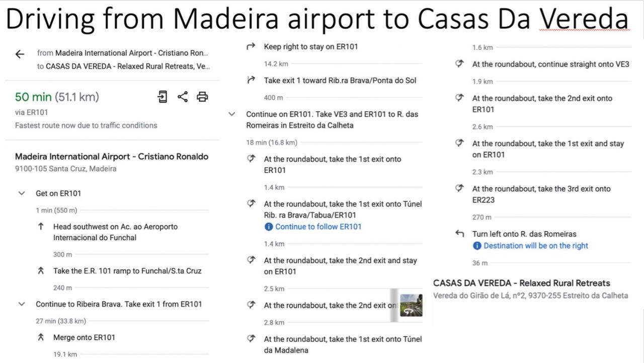Click the back arrow icon
Screen dimensions: 644x363
(x=20, y=54)
